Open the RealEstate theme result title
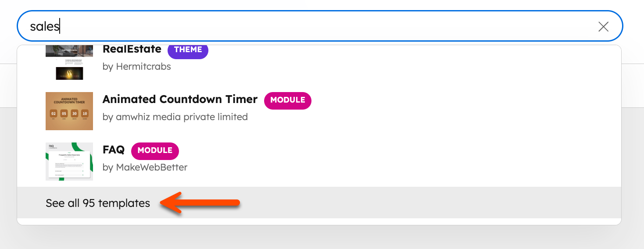Image resolution: width=644 pixels, height=249 pixels. [132, 49]
